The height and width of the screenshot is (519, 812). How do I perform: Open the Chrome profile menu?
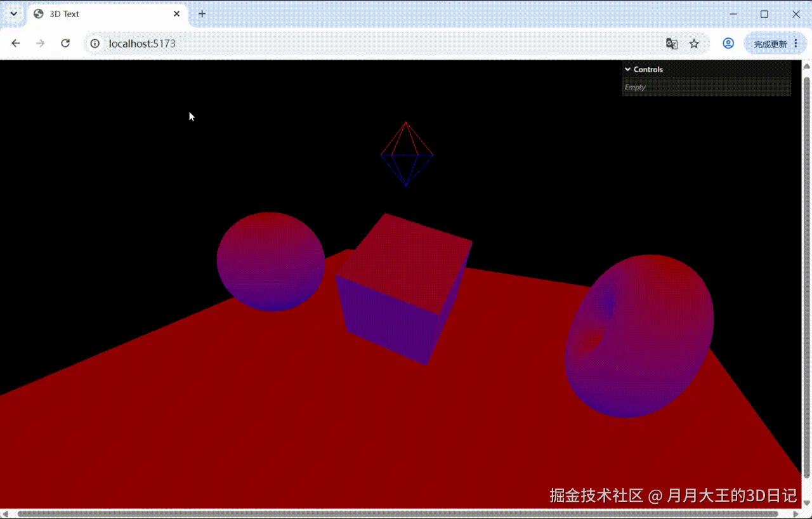point(728,43)
